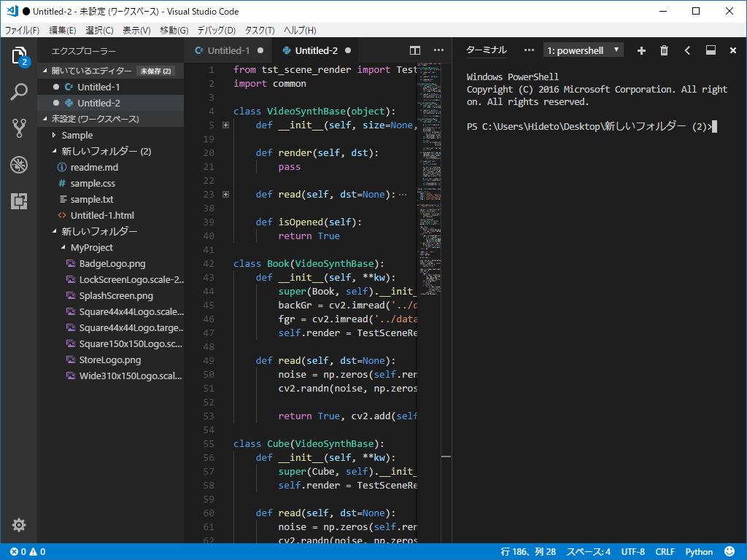The image size is (747, 560).
Task: Collapse the 新しいフォルダー folder
Action: pos(54,231)
